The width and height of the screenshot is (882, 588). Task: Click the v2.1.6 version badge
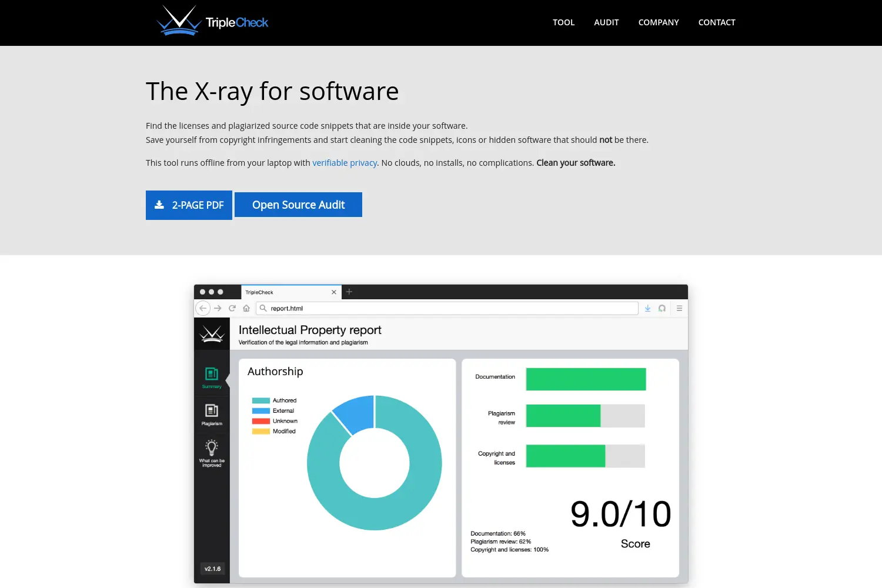click(x=212, y=569)
